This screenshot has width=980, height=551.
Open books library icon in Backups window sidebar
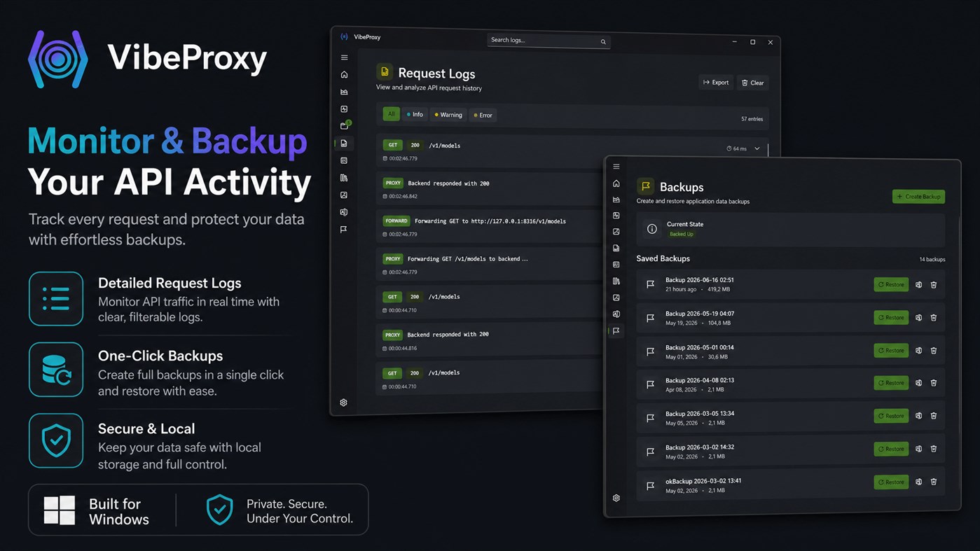click(616, 281)
